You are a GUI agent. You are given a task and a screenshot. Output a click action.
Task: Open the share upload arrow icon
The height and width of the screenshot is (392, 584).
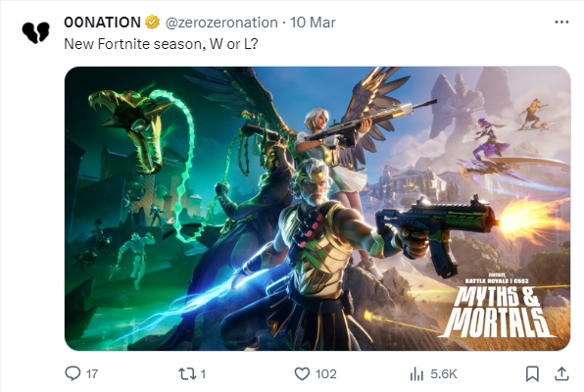(x=561, y=373)
